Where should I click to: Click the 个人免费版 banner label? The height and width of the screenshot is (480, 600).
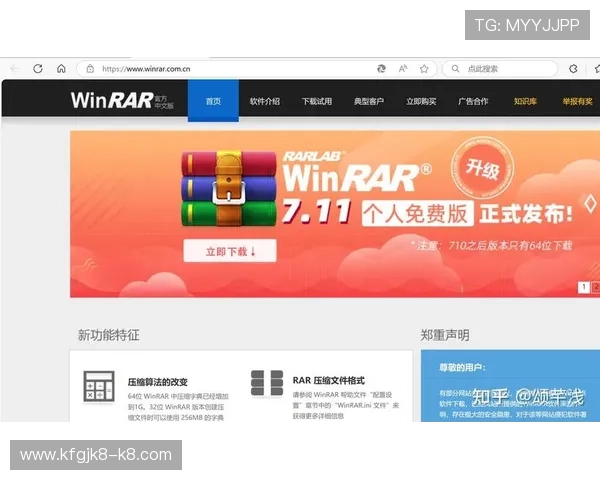(x=417, y=214)
